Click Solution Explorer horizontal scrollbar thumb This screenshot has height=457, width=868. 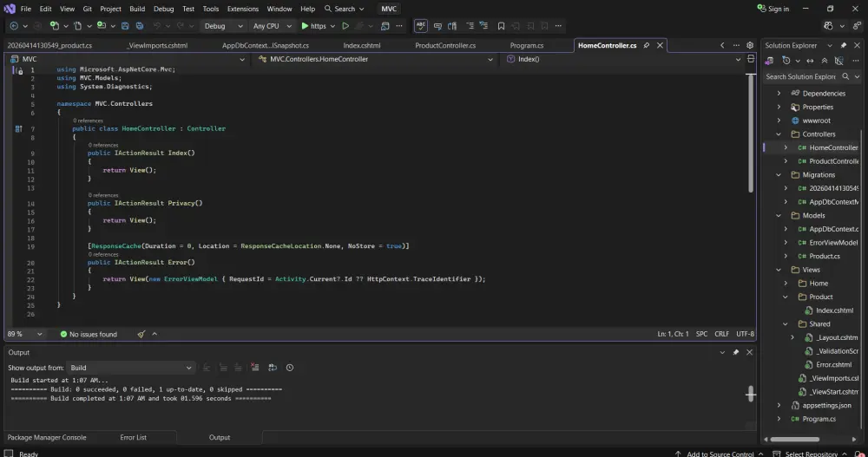tap(795, 440)
